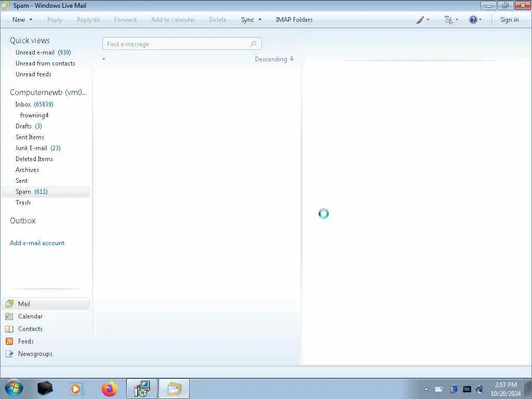Click the black box taskbar icon

pos(45,389)
